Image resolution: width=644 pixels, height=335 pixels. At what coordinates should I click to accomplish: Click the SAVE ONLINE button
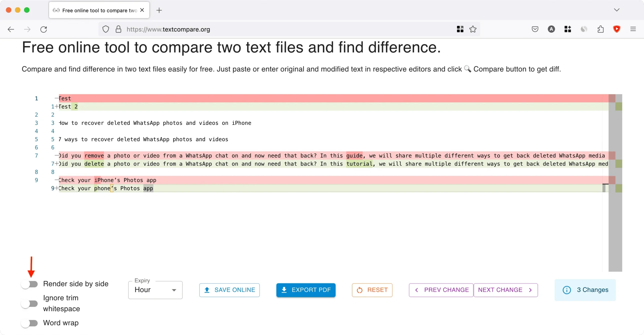point(230,290)
